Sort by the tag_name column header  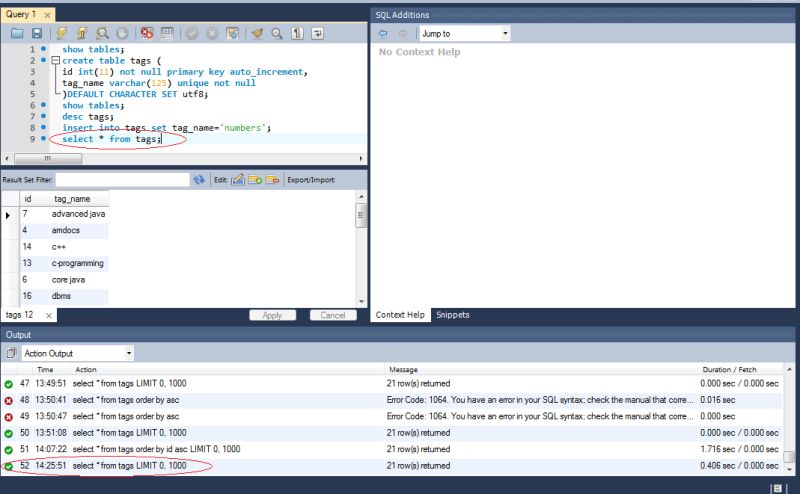pyautogui.click(x=79, y=199)
